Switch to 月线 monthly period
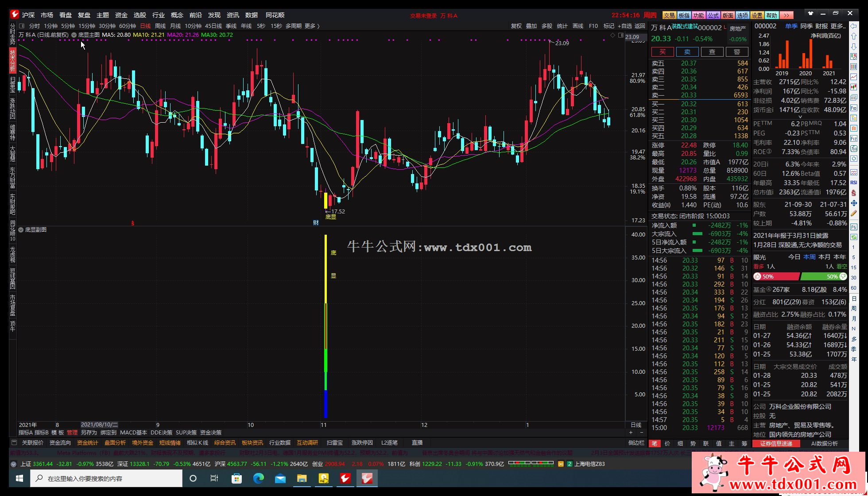The width and height of the screenshot is (868, 496). (x=175, y=26)
